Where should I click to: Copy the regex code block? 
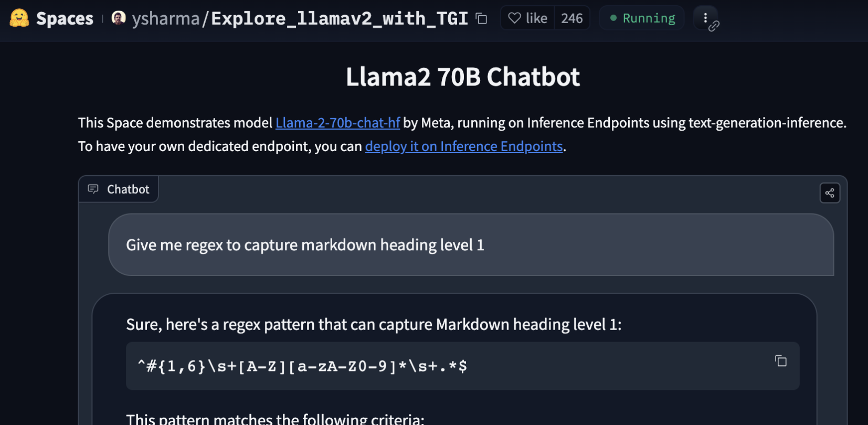click(781, 361)
